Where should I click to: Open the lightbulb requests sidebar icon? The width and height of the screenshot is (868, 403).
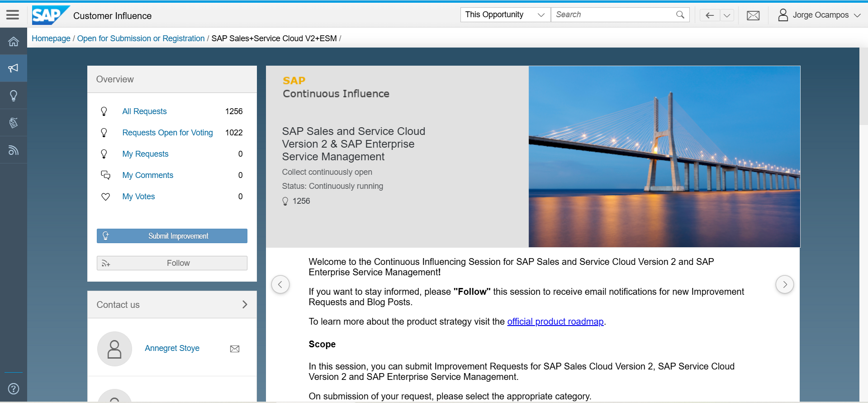coord(14,96)
